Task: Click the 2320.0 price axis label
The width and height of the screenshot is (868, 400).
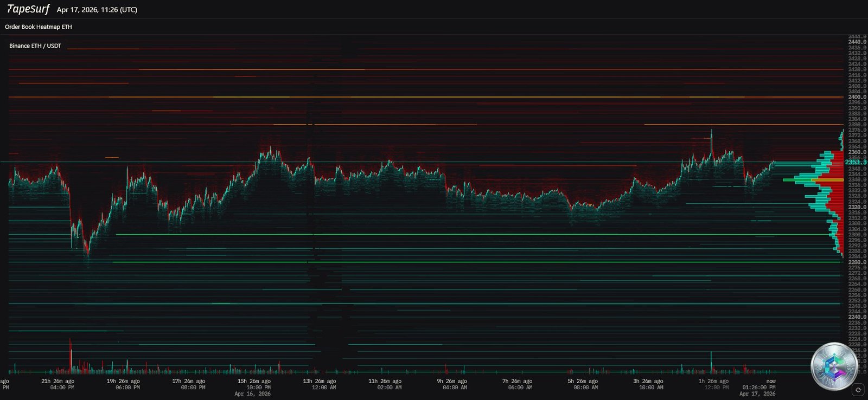Action: [x=857, y=207]
